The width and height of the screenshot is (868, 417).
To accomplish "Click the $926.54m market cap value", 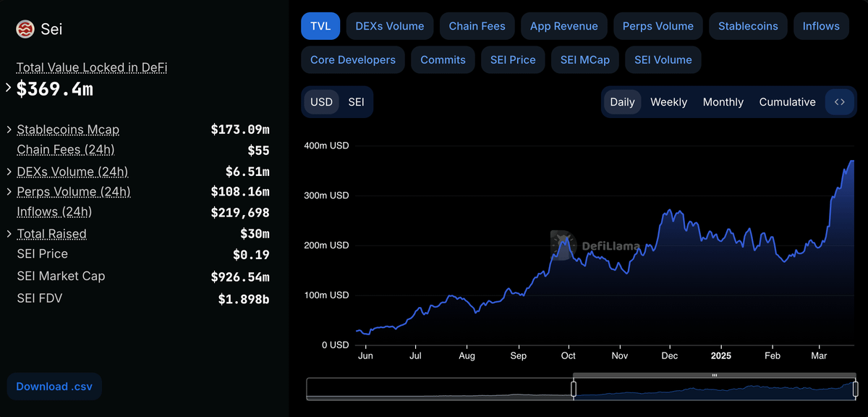I will pos(240,277).
